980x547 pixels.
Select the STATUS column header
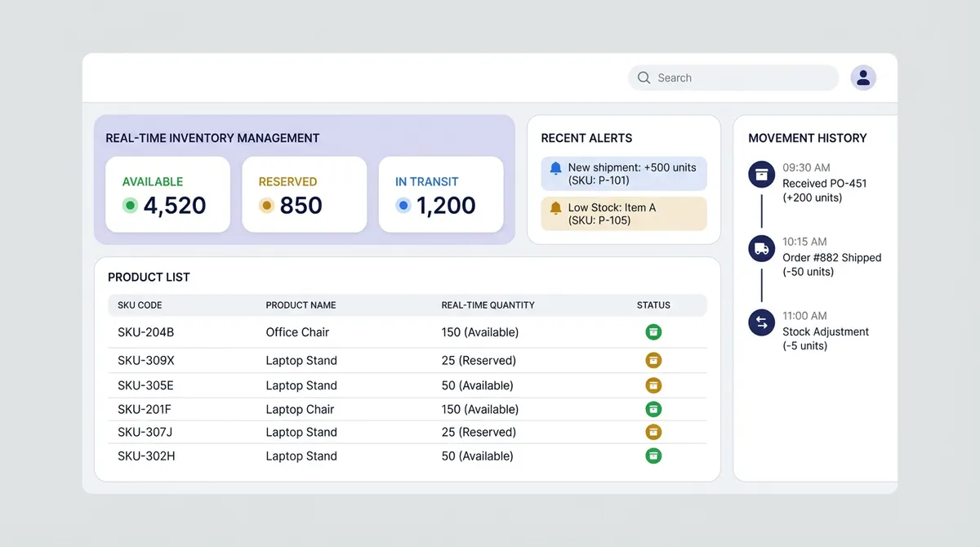click(x=653, y=305)
